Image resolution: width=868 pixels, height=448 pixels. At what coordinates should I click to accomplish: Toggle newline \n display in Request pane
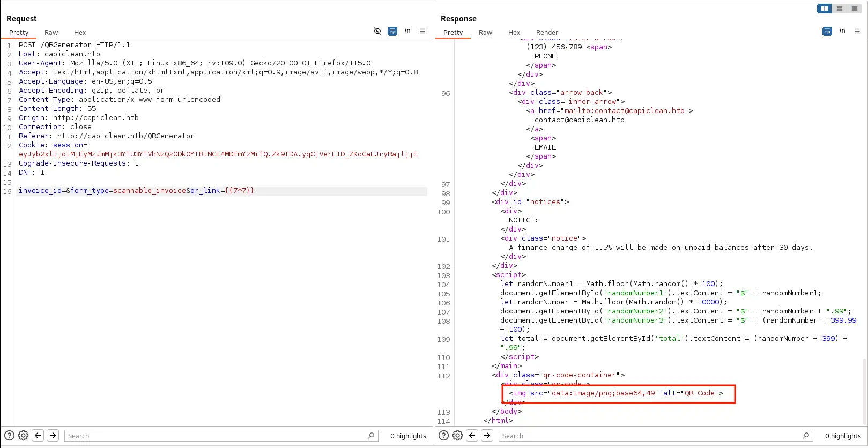[x=407, y=31]
